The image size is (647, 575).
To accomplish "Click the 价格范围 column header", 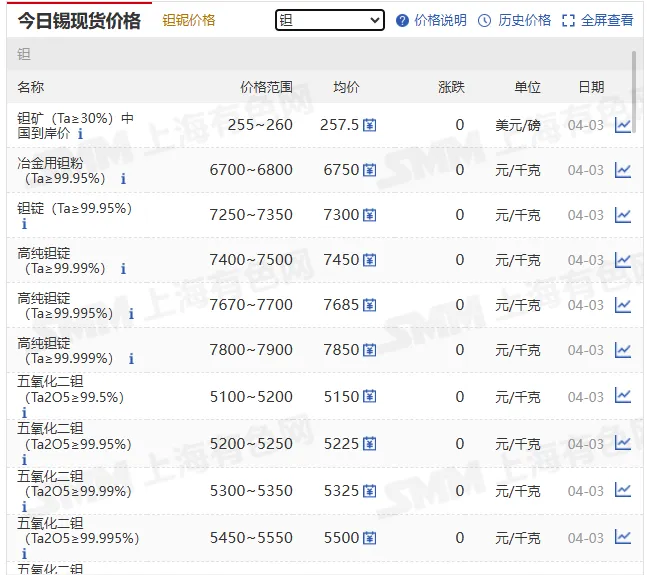I will point(267,87).
